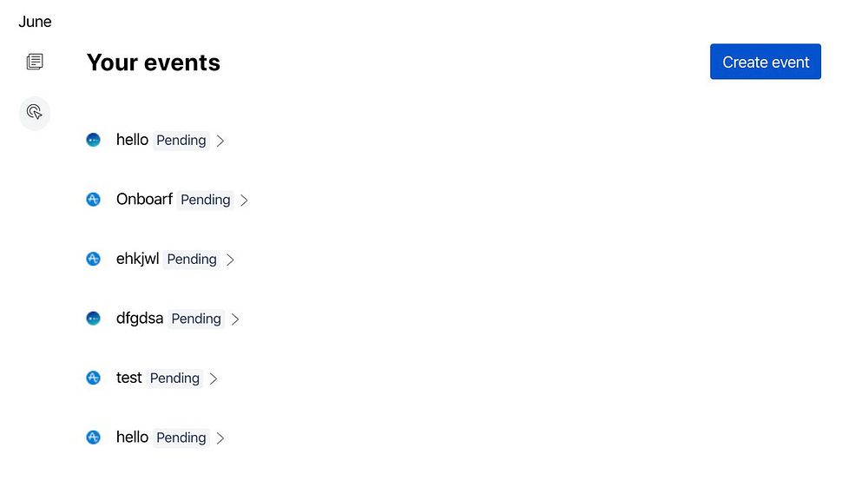868x487 pixels.
Task: Open the events cursor icon in sidebar
Action: click(x=35, y=112)
